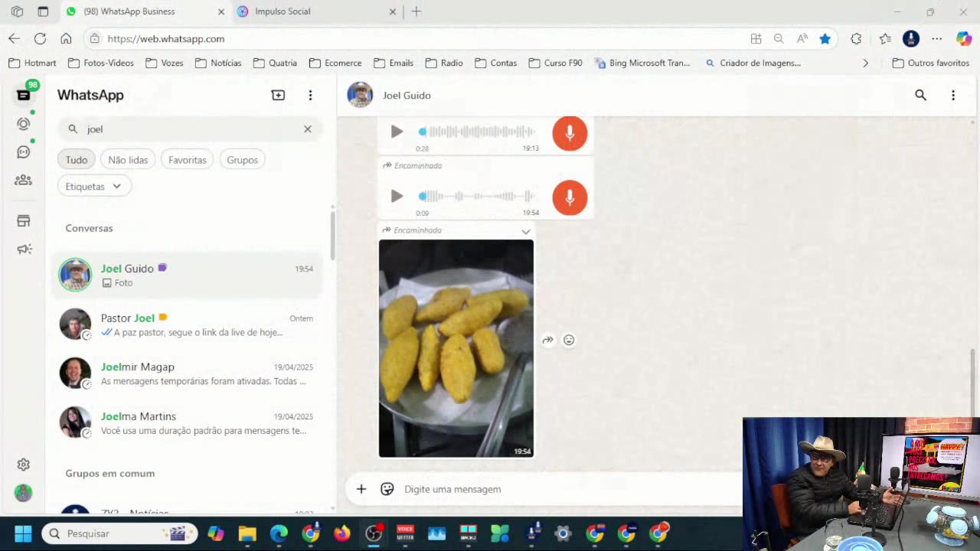The image size is (980, 551).
Task: Focus the Digite uma mensagem field
Action: click(x=570, y=489)
